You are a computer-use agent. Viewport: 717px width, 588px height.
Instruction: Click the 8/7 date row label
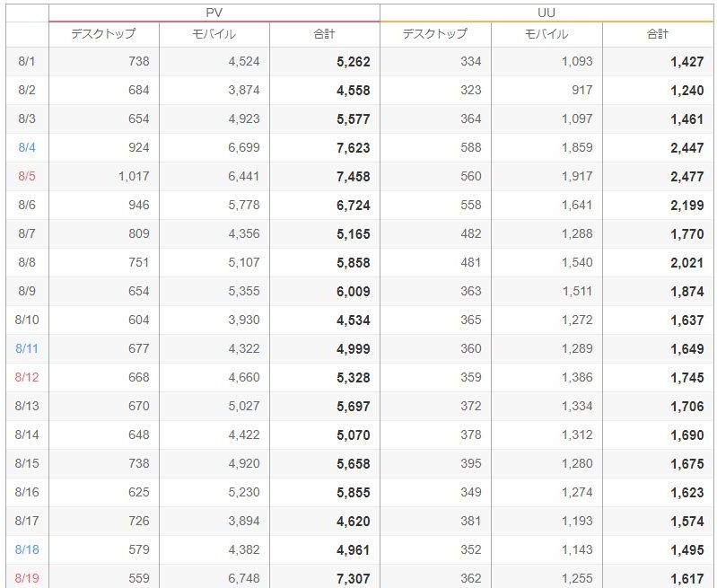point(27,233)
